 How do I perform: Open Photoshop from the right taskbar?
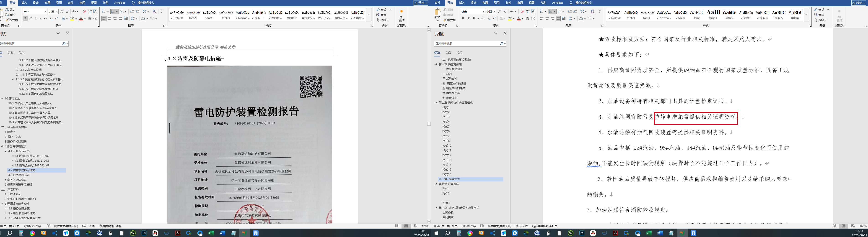[582, 233]
